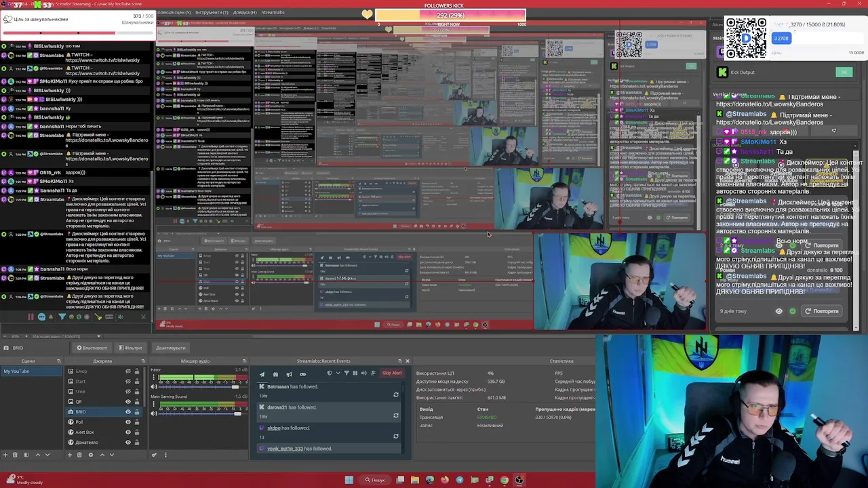Click paper plane icon in Recent Events
The height and width of the screenshot is (488, 868).
(x=262, y=373)
